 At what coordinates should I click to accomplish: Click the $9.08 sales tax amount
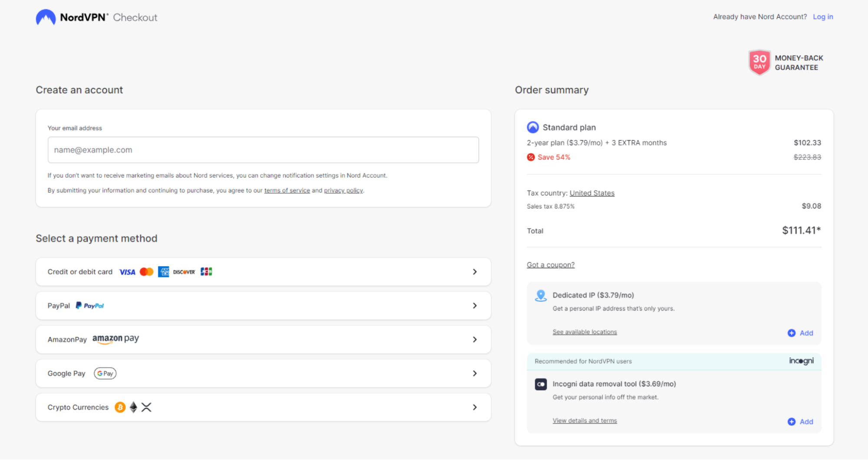811,206
